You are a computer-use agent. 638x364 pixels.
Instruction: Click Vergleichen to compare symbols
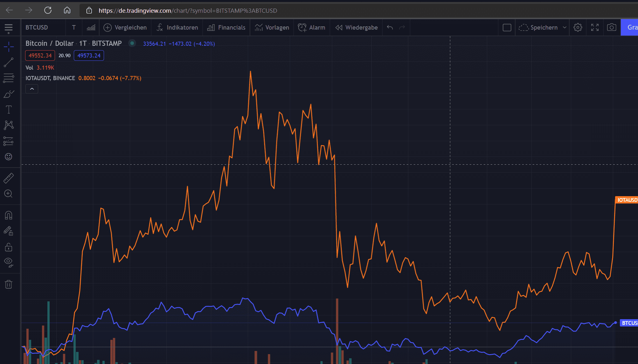pos(125,27)
